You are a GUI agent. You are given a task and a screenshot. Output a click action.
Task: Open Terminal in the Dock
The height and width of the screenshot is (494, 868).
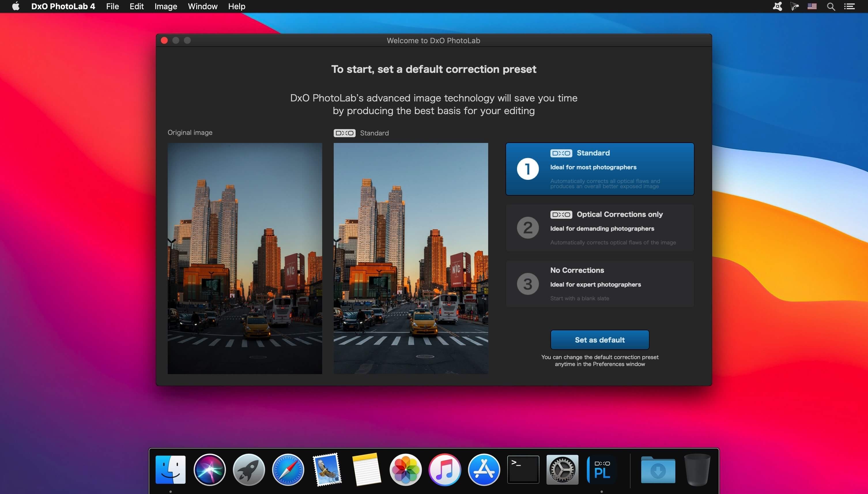pos(523,470)
